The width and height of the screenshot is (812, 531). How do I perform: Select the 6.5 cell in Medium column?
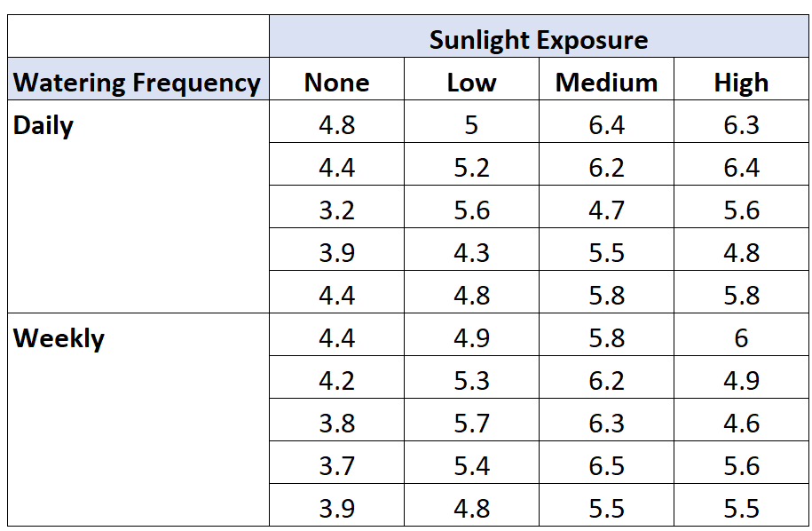[606, 462]
